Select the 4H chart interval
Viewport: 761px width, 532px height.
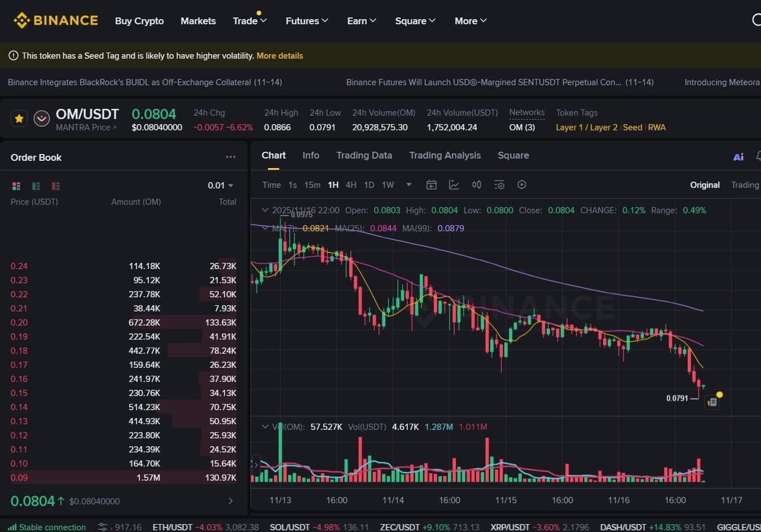point(351,184)
